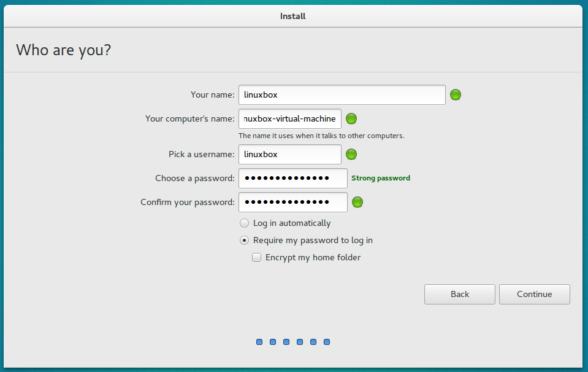Select Require my password to log in
The image size is (588, 372).
(244, 240)
